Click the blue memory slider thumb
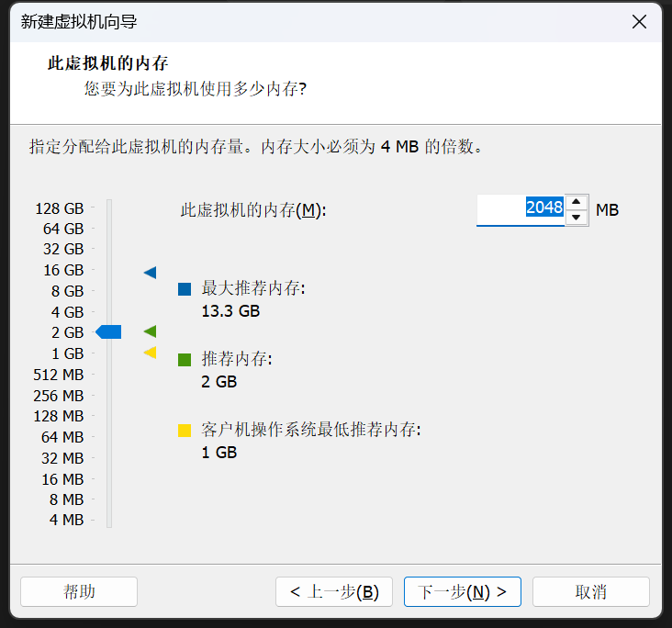The height and width of the screenshot is (628, 672). pyautogui.click(x=108, y=331)
